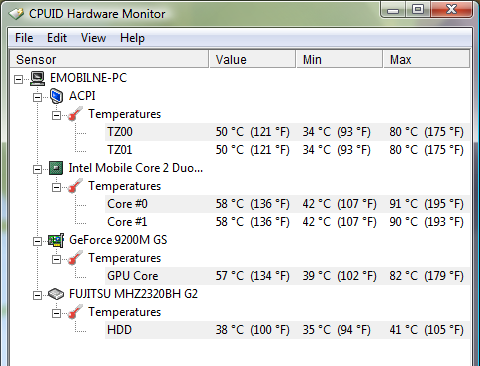Click the Intel Mobile Core 2 Duo chip icon
480x366 pixels.
click(x=56, y=168)
